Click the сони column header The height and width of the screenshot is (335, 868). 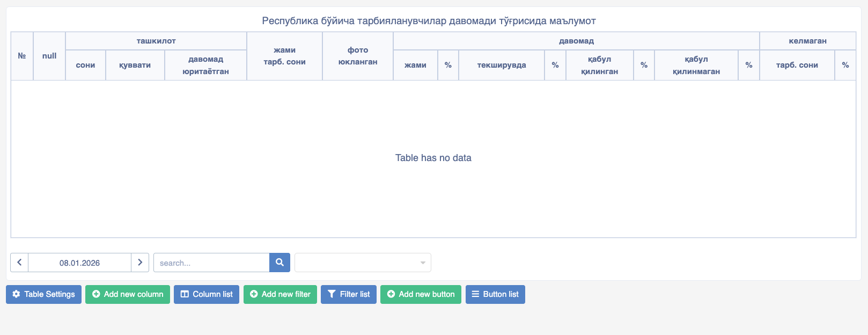pyautogui.click(x=85, y=65)
